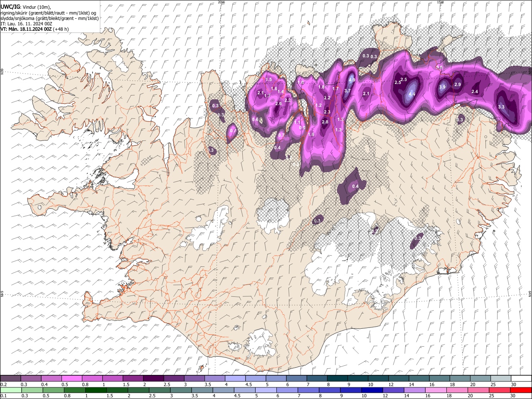Click the grey-green 3–3.5 swatch in bottom legend row
Screen dimensions: 532x399
click(x=181, y=390)
